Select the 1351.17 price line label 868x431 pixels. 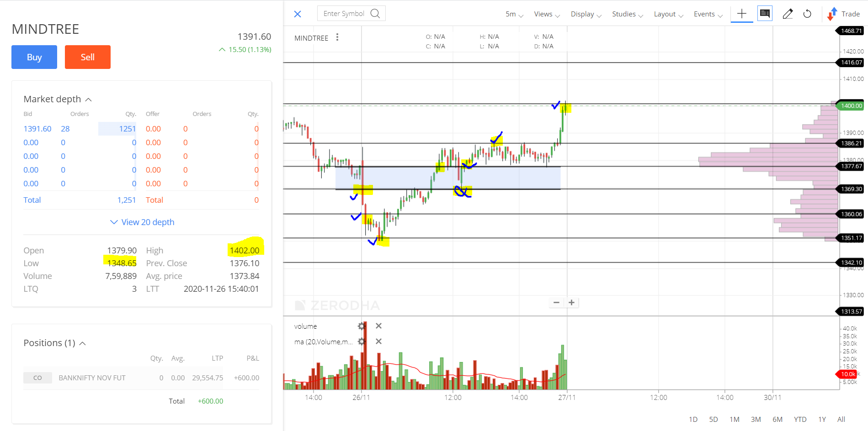(851, 238)
